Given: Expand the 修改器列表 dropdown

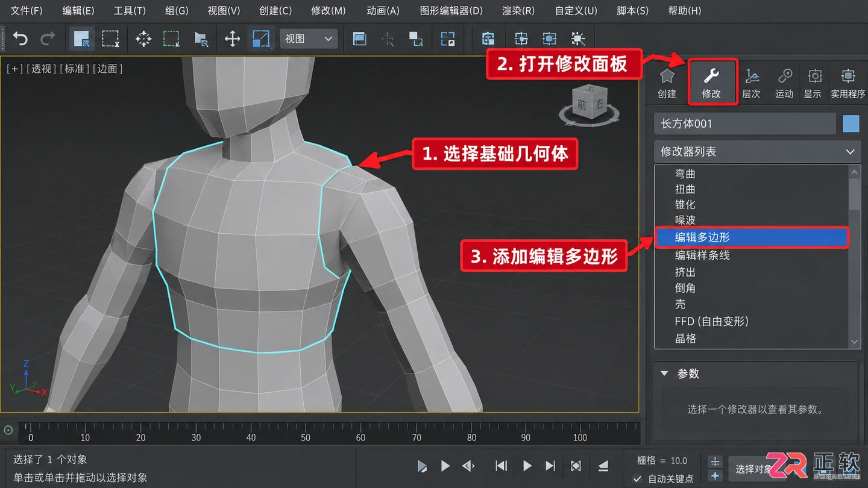Looking at the screenshot, I should (757, 152).
